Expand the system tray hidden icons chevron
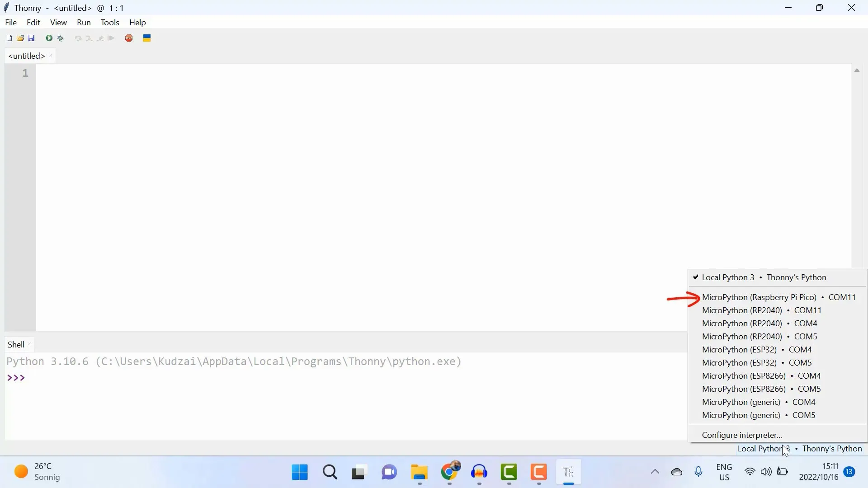 (655, 472)
